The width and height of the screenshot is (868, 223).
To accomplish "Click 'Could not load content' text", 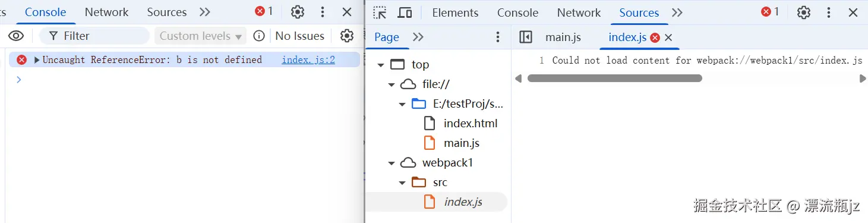I will [x=707, y=60].
